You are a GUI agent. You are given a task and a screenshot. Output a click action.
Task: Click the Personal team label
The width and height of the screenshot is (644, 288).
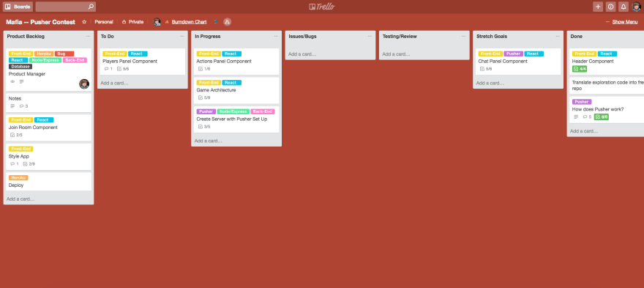tap(103, 22)
